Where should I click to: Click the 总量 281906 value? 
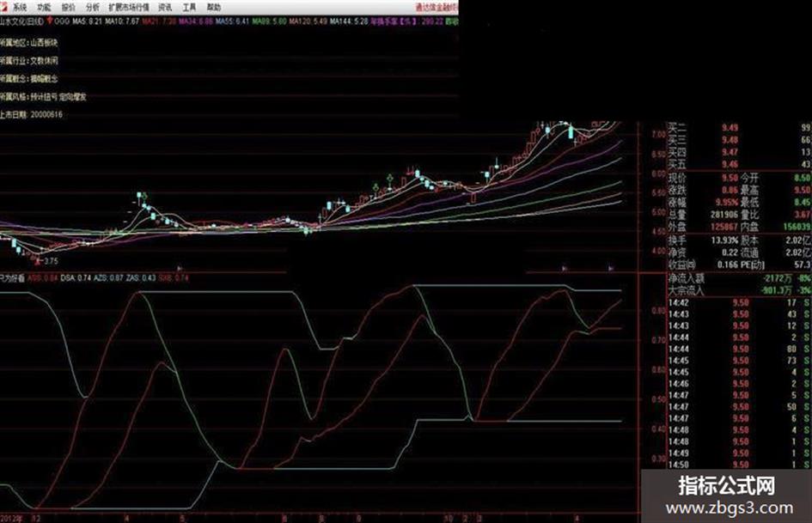point(724,214)
